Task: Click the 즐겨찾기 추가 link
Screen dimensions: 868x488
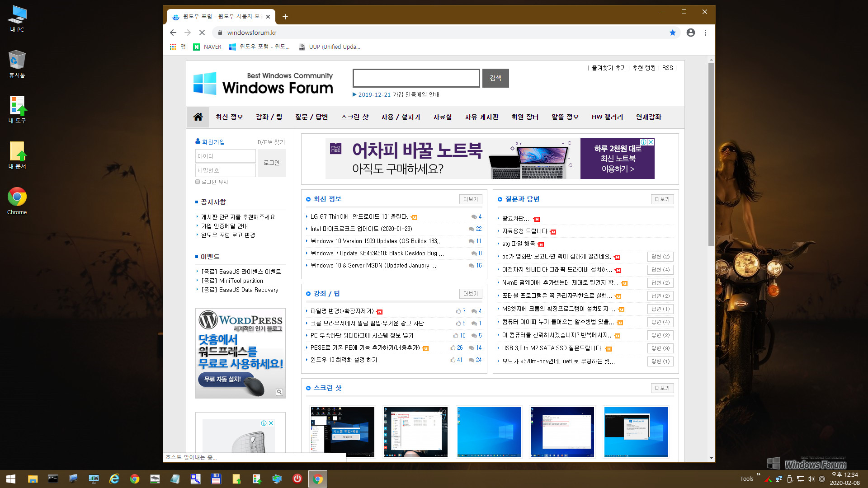Action: click(x=609, y=68)
